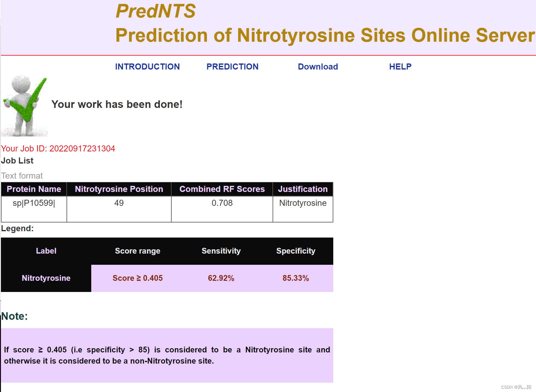This screenshot has width=536, height=392.
Task: Click the Note: heading
Action: point(15,316)
